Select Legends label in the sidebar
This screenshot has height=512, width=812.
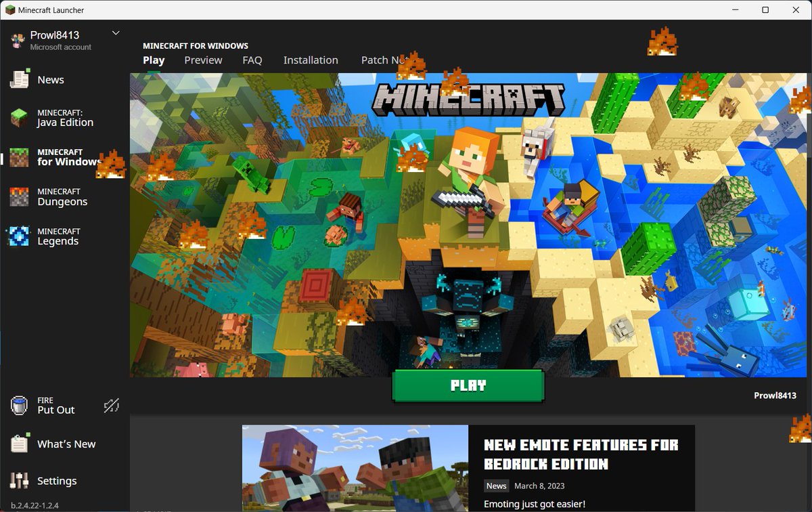coord(58,241)
